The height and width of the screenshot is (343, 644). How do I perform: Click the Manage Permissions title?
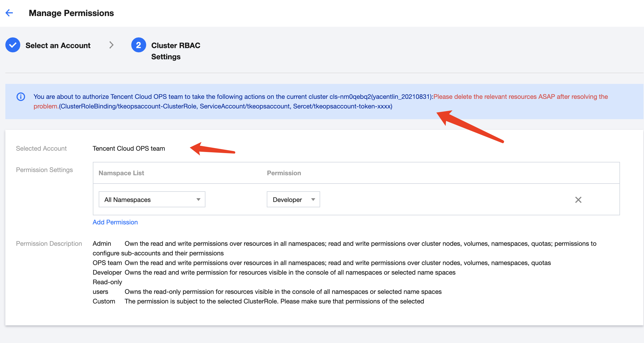coord(71,13)
